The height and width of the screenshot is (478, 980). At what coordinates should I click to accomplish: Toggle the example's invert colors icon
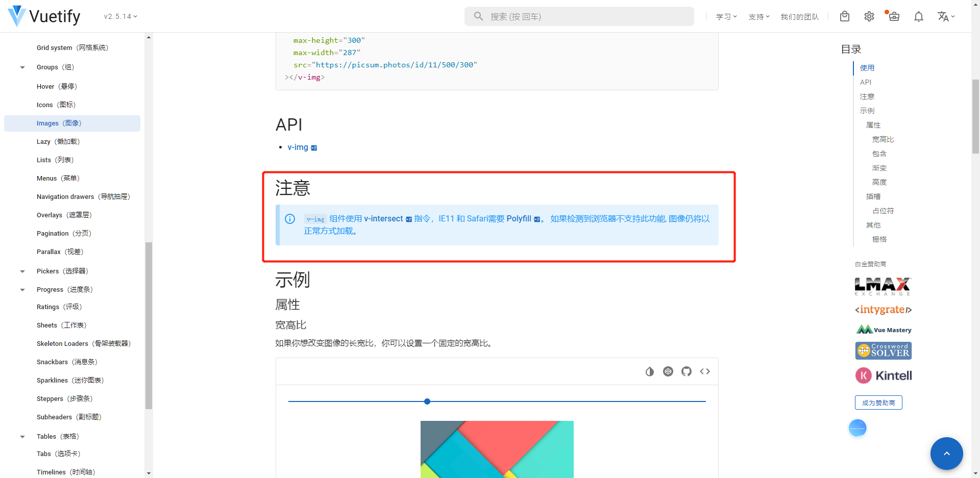pyautogui.click(x=650, y=371)
